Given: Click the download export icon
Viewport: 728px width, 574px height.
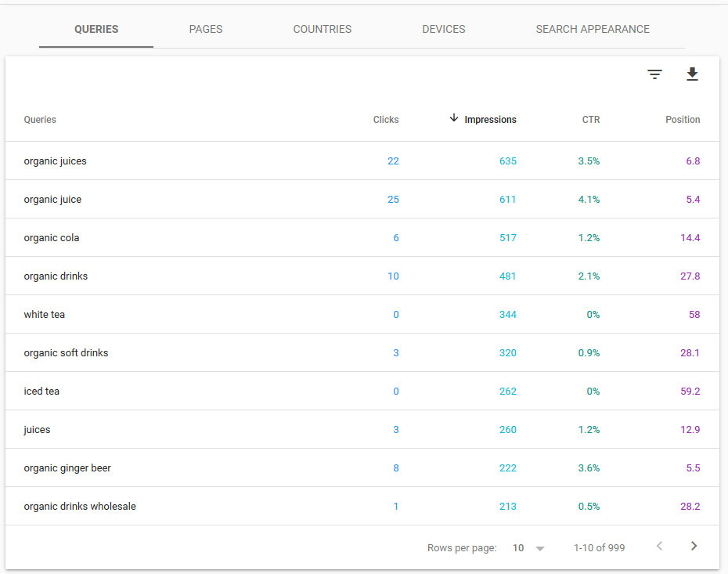Looking at the screenshot, I should [692, 74].
